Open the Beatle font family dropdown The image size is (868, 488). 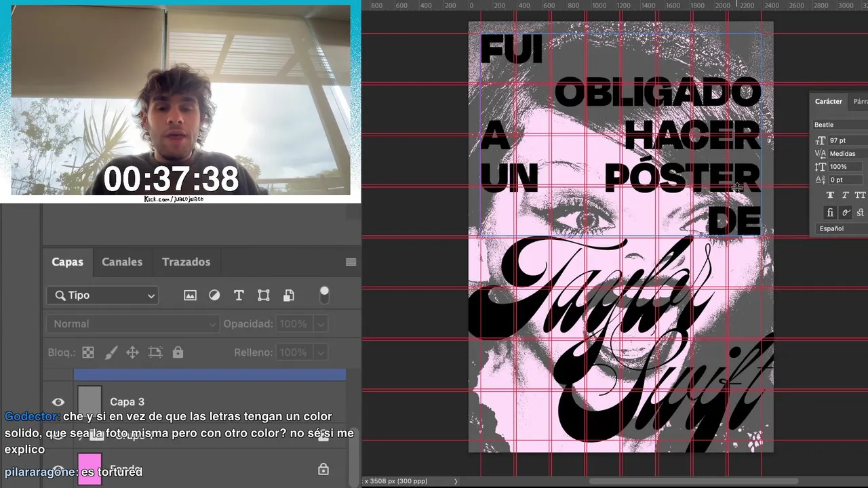tap(840, 125)
